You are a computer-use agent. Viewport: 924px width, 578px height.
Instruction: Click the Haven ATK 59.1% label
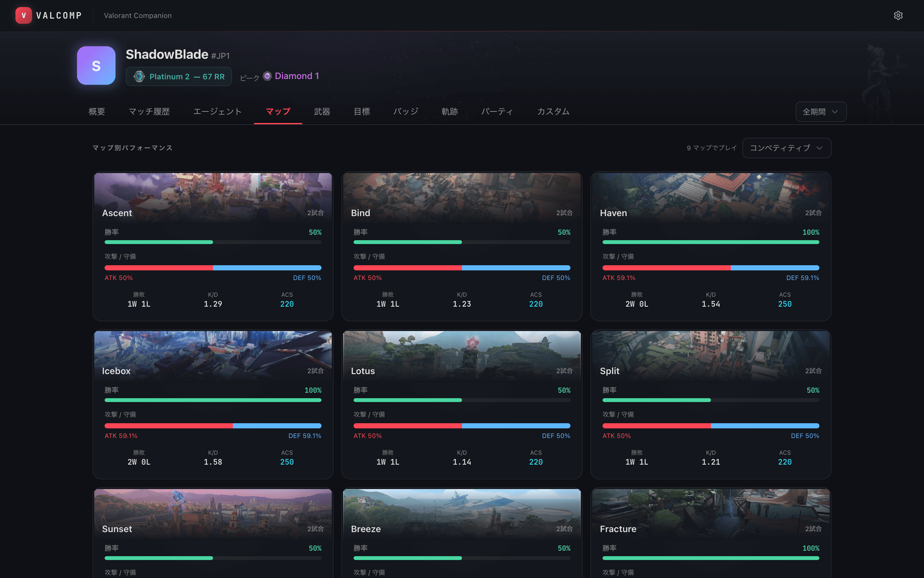click(619, 278)
